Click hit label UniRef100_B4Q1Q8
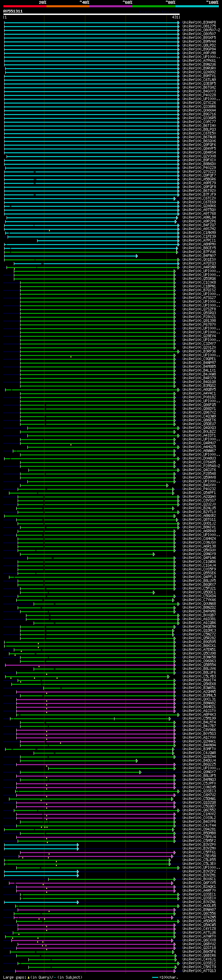The height and width of the screenshot is (980, 222). pyautogui.click(x=199, y=382)
